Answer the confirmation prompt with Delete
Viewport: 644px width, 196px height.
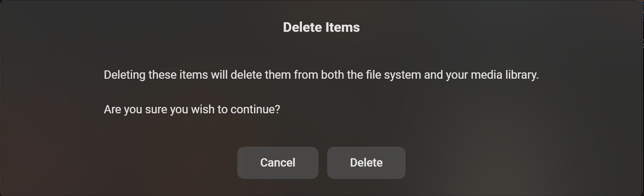click(x=366, y=163)
